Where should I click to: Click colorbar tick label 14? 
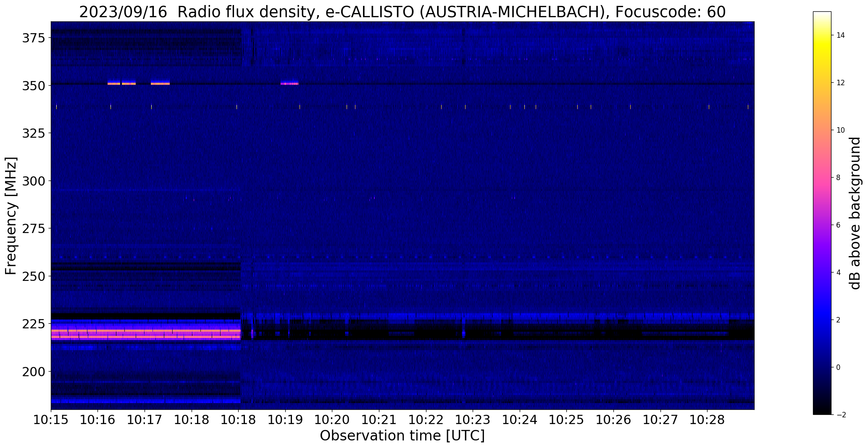coord(841,35)
